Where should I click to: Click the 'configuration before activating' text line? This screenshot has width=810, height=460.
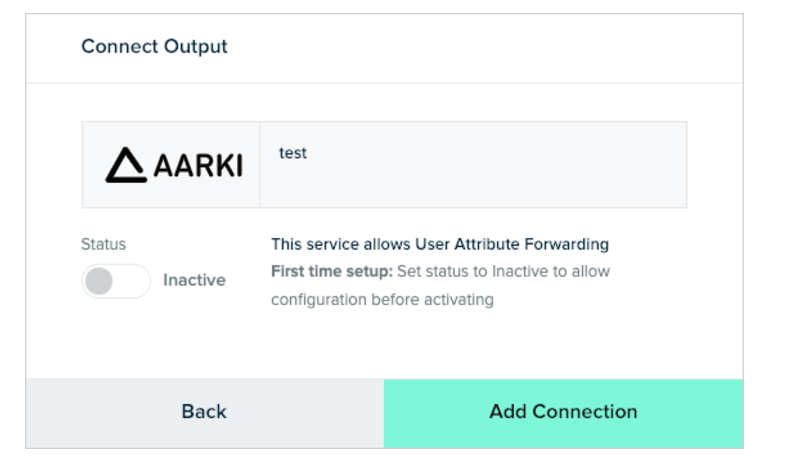(x=382, y=300)
